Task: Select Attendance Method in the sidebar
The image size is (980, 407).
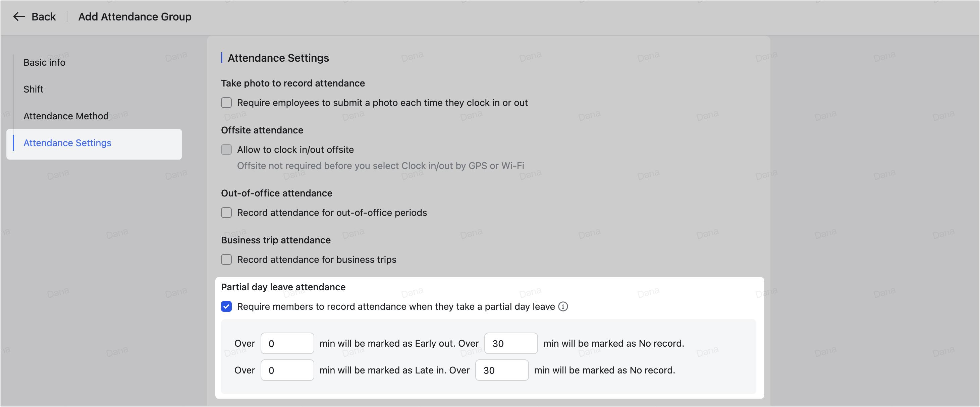Action: (66, 116)
